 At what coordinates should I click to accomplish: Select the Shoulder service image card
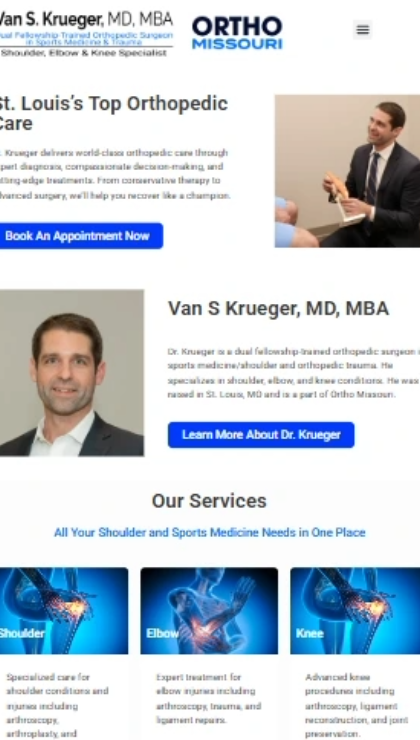64,611
